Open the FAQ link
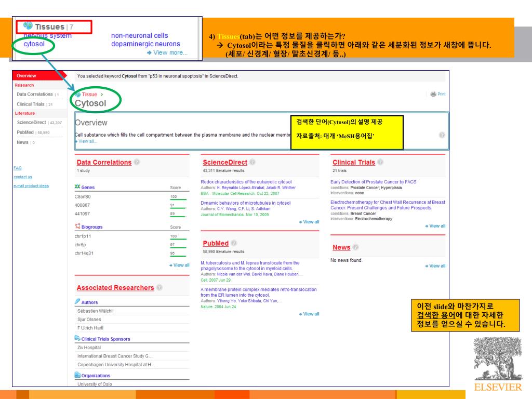 (x=17, y=168)
